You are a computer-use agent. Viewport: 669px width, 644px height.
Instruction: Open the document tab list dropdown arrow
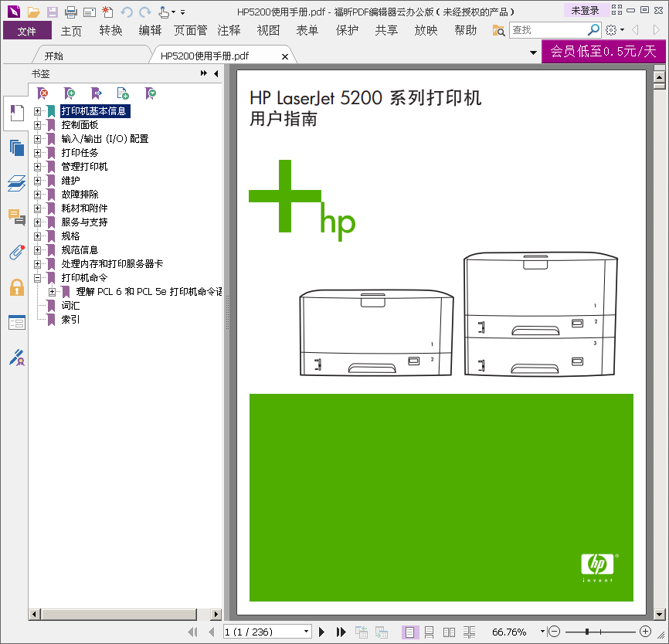[x=533, y=53]
